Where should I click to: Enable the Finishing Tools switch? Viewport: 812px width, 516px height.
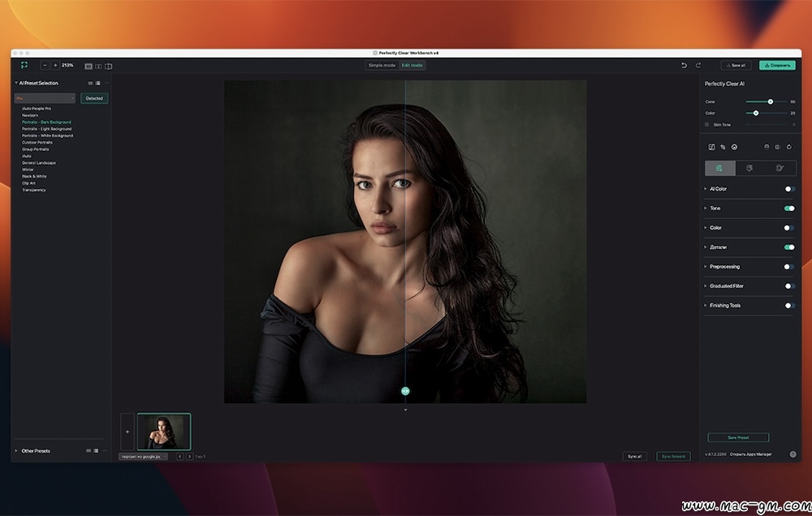[x=789, y=306]
